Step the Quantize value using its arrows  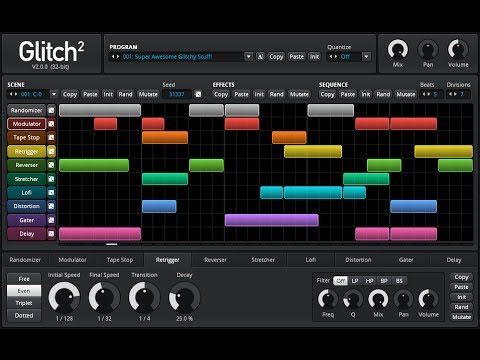coord(333,57)
